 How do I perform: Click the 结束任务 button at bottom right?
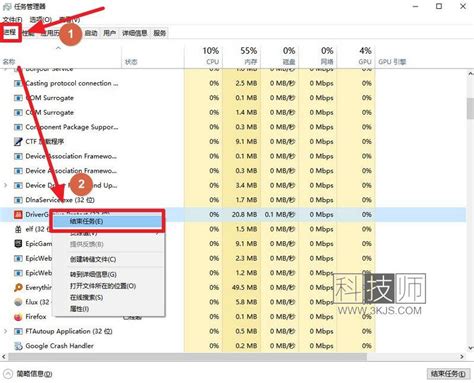click(448, 374)
